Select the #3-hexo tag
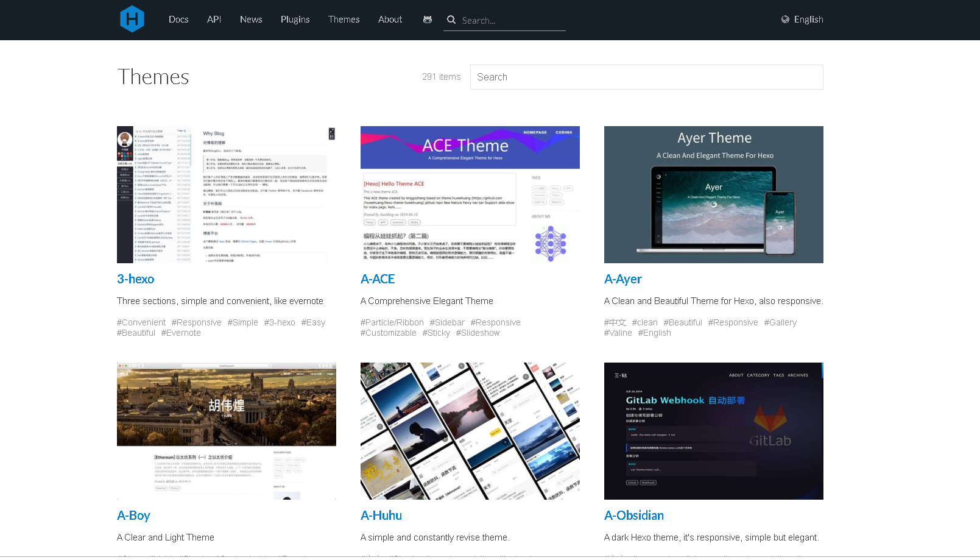The width and height of the screenshot is (980, 560). [280, 322]
